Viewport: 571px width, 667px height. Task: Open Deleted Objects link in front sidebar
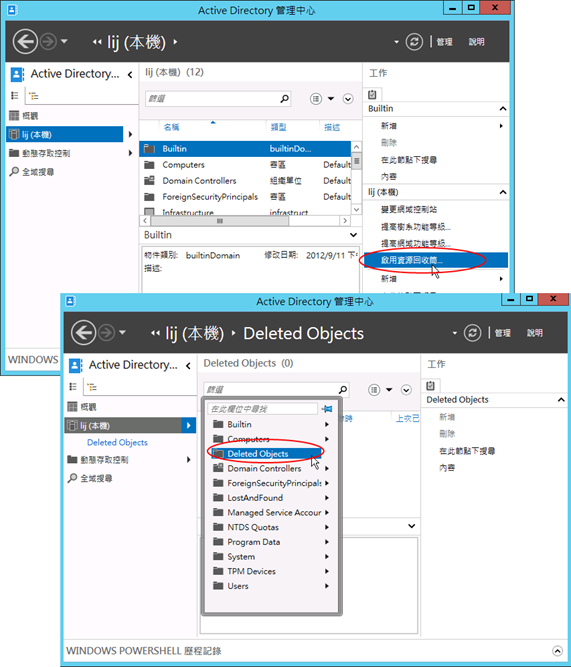[x=117, y=442]
